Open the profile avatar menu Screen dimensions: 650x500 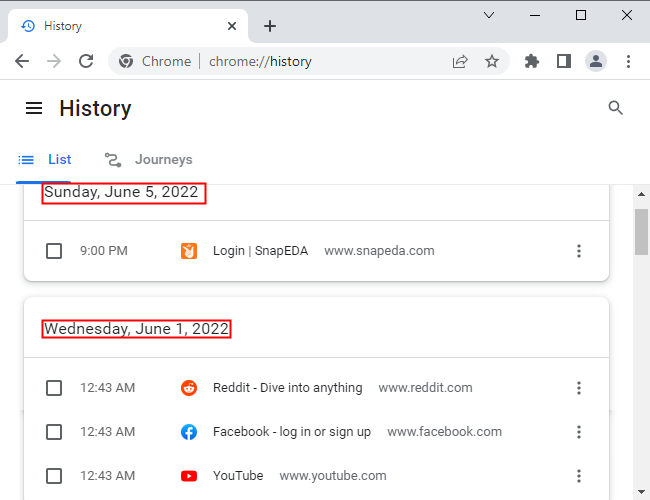[596, 61]
